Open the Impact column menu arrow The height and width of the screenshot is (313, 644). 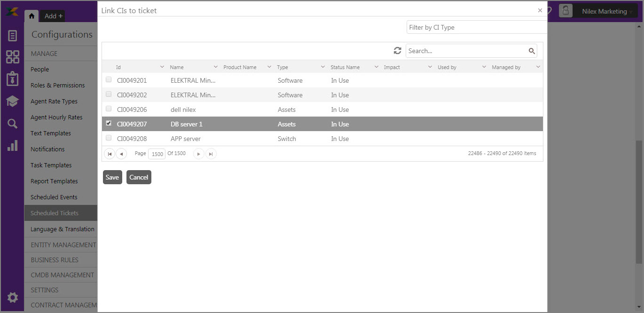pyautogui.click(x=430, y=67)
